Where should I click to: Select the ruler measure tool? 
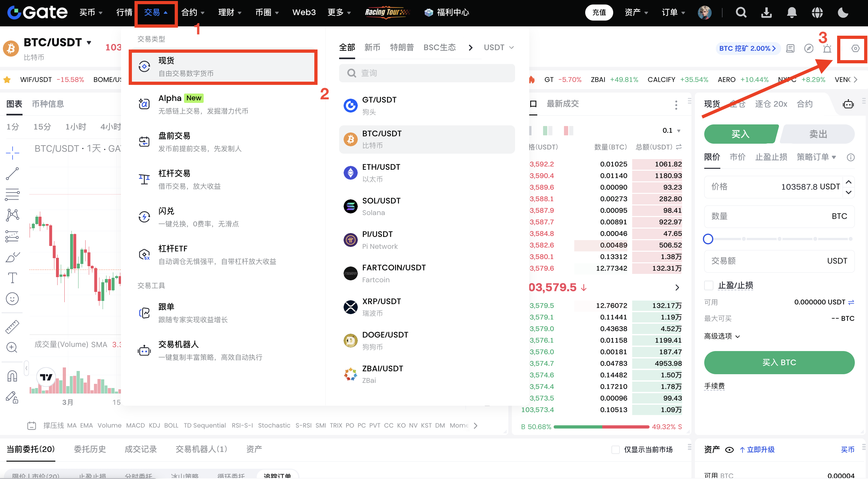[x=12, y=326]
